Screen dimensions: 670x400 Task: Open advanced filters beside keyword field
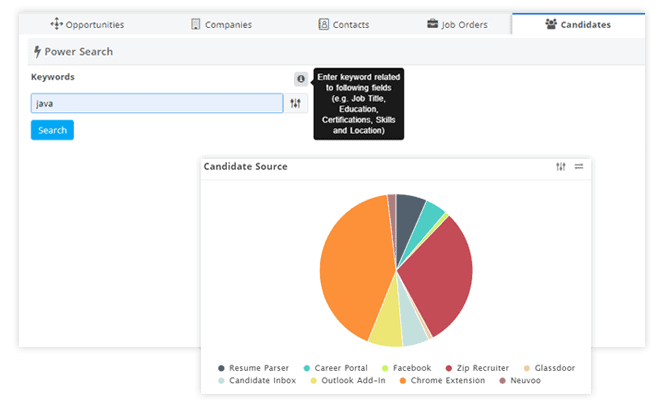pos(296,103)
